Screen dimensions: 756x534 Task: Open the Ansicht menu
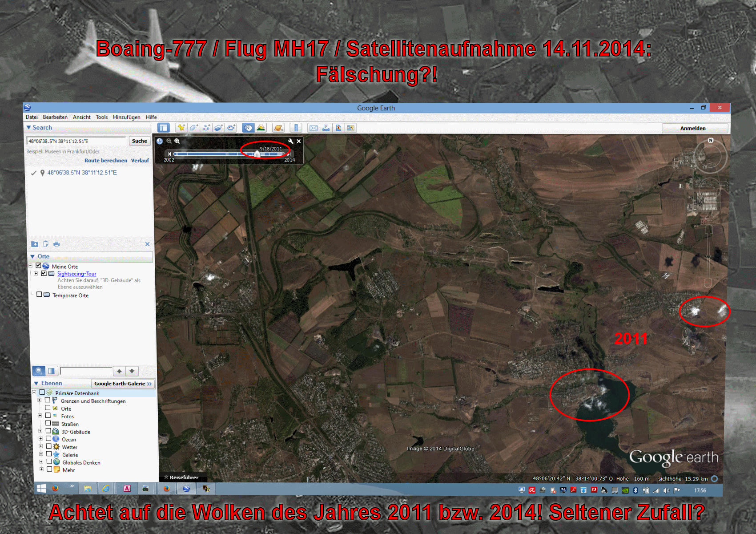coord(82,117)
